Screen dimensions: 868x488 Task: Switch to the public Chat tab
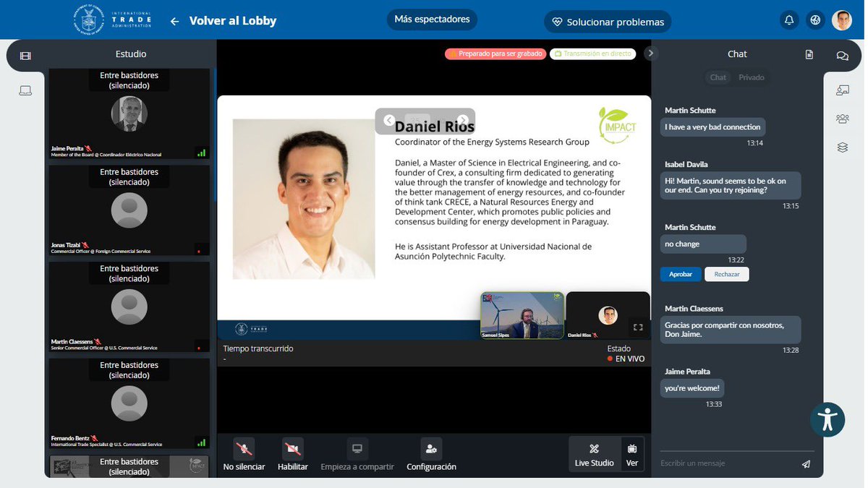718,77
